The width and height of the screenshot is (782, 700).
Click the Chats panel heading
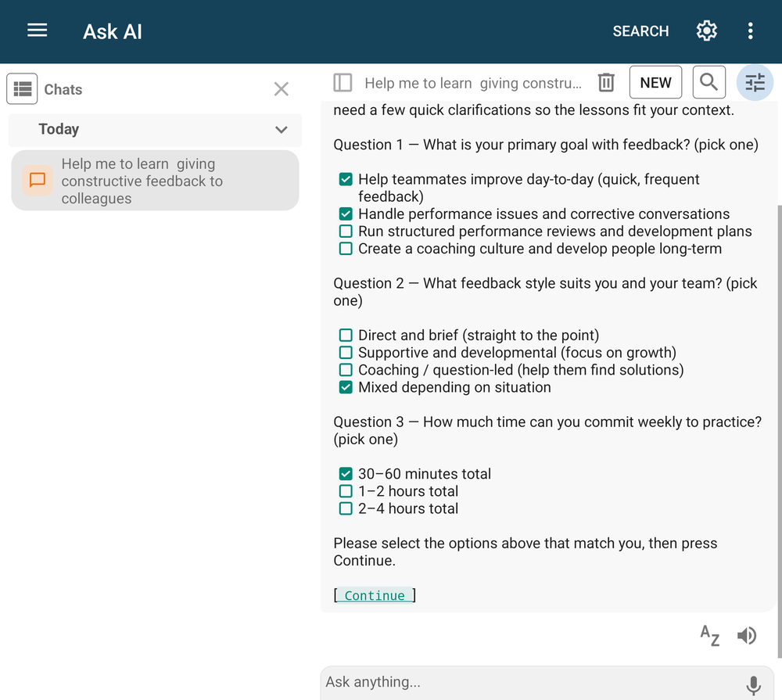point(63,89)
